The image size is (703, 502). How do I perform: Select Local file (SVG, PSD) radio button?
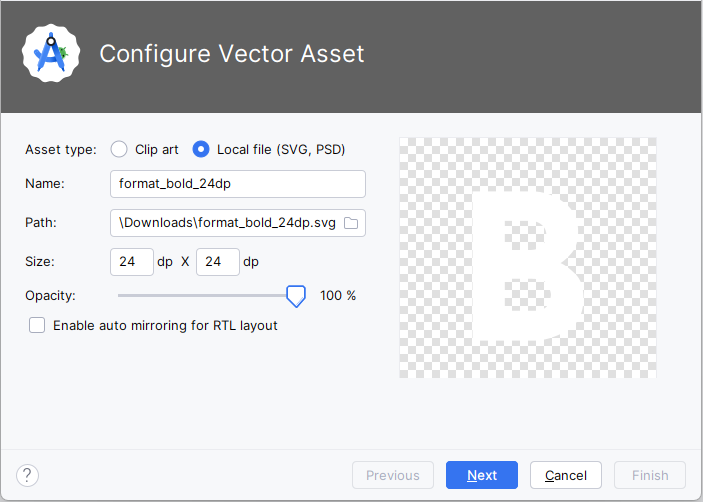tap(201, 149)
